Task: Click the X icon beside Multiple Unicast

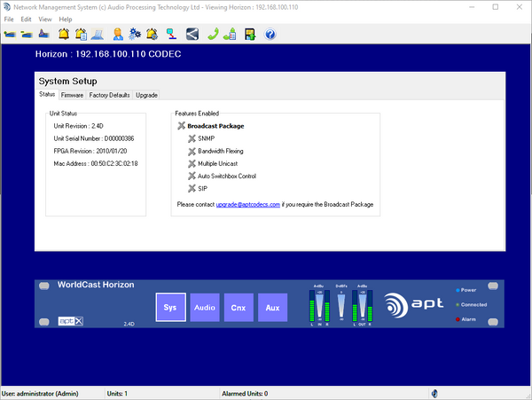Action: click(192, 163)
